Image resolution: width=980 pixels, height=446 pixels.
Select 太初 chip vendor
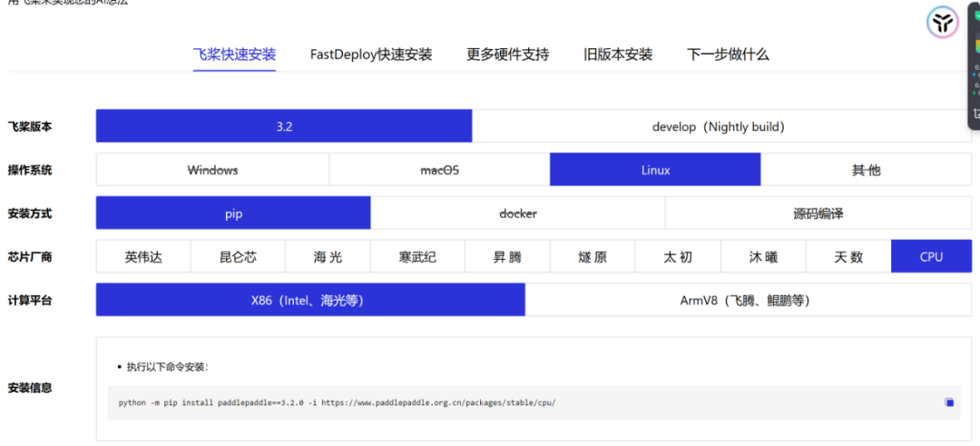[x=678, y=256]
